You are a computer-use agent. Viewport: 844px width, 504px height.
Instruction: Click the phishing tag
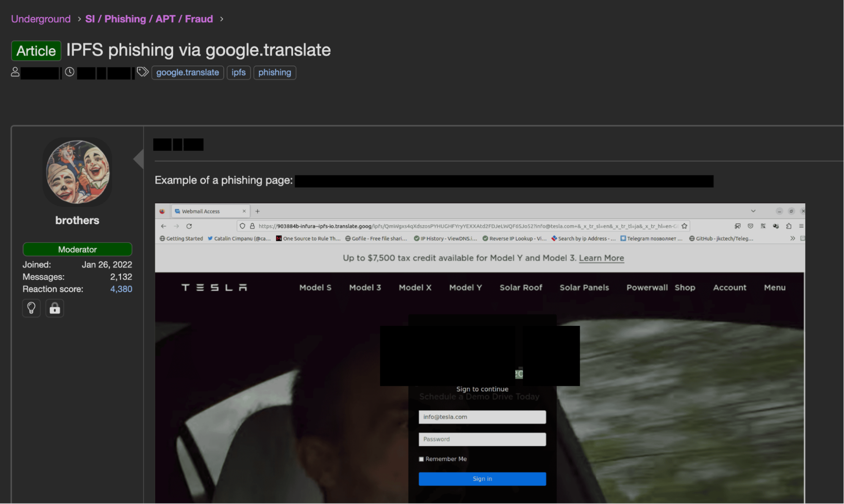click(x=274, y=73)
